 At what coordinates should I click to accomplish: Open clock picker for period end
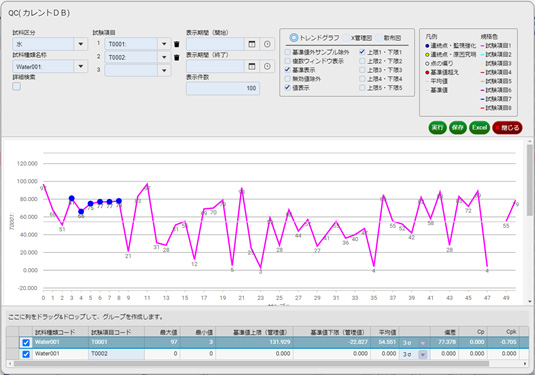[x=267, y=66]
